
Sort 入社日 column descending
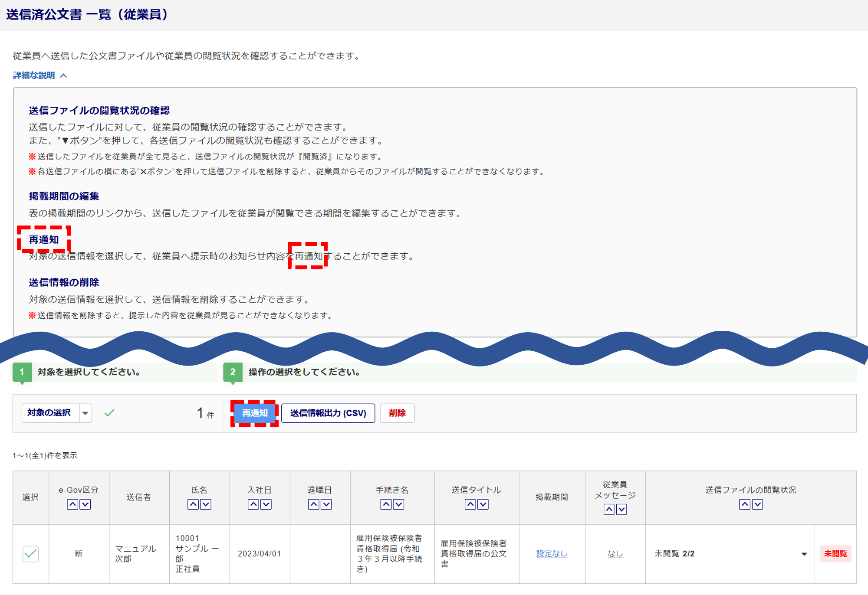pos(266,504)
